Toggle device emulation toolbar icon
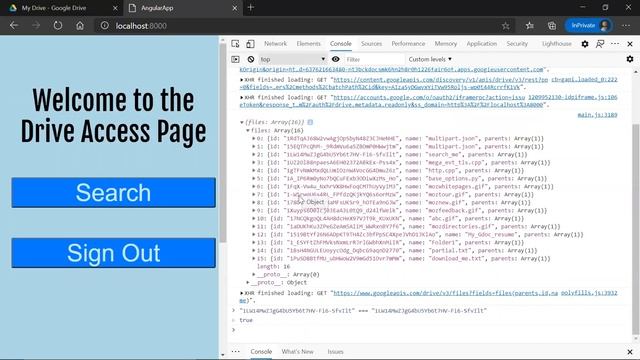Viewport: 640px width, 360px height. point(250,44)
